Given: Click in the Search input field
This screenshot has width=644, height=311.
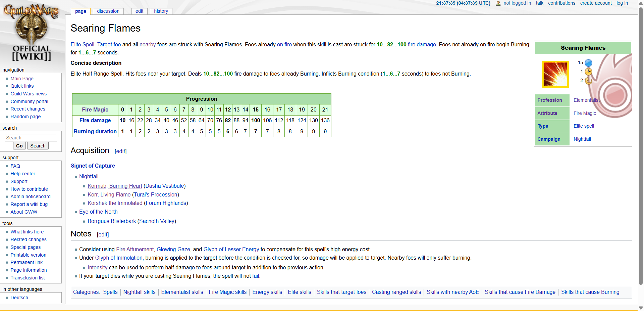Looking at the screenshot, I should (x=31, y=138).
